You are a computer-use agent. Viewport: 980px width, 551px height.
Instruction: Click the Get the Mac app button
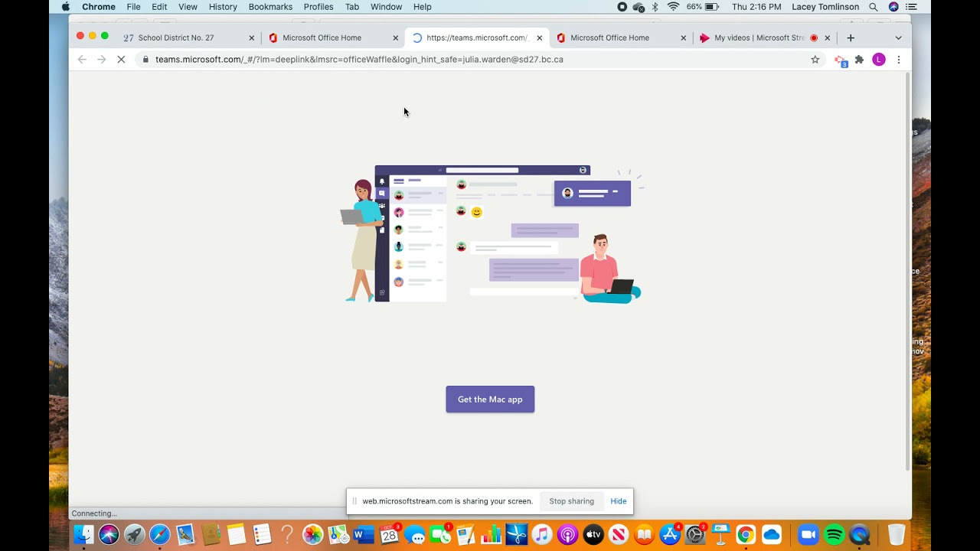tap(490, 399)
